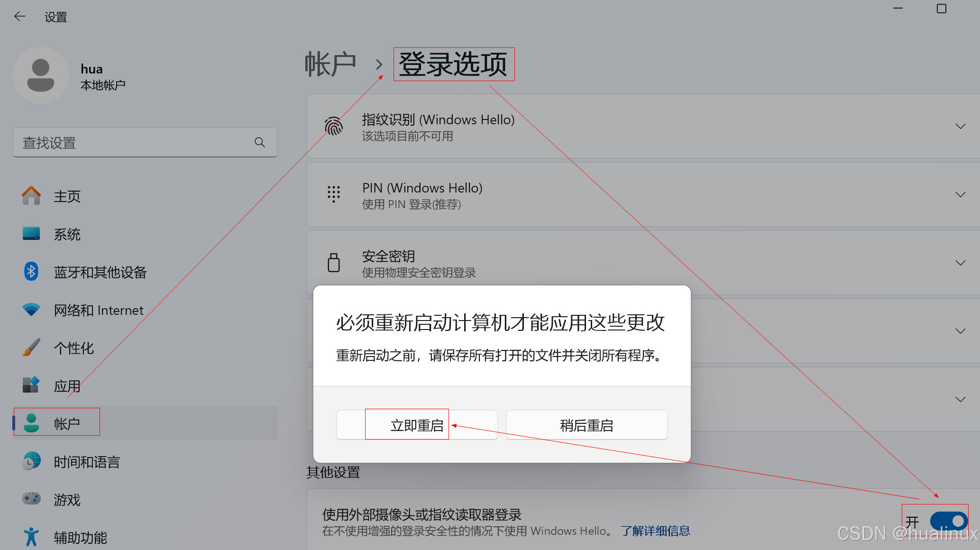Expand the PIN (Windows Hello) chevron
Image resolution: width=980 pixels, height=550 pixels.
960,195
